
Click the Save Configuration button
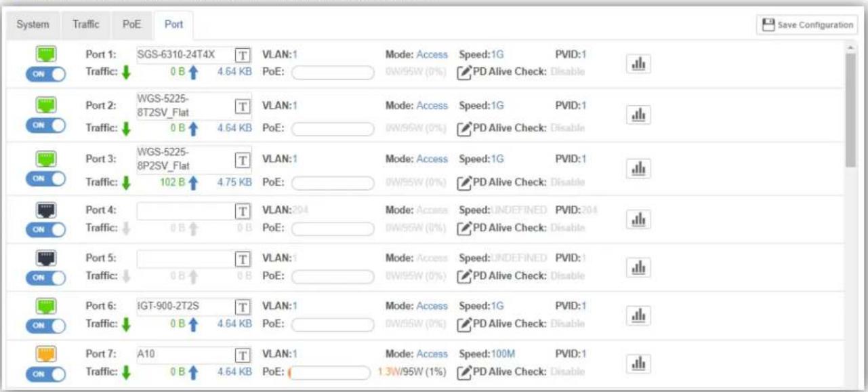tap(807, 24)
